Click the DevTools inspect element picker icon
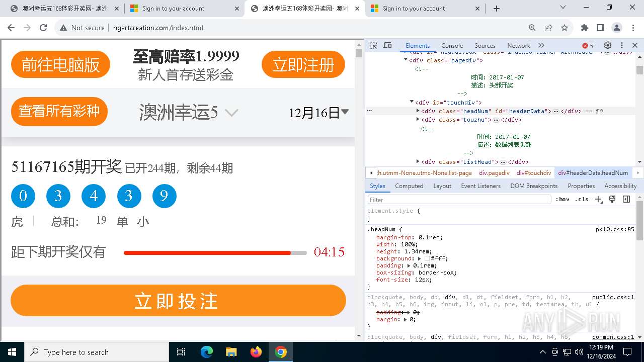Image resolution: width=644 pixels, height=362 pixels. 373,45
